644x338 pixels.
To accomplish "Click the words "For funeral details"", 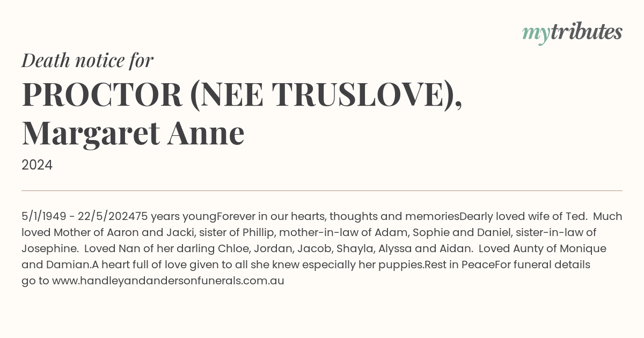I will click(x=543, y=265).
